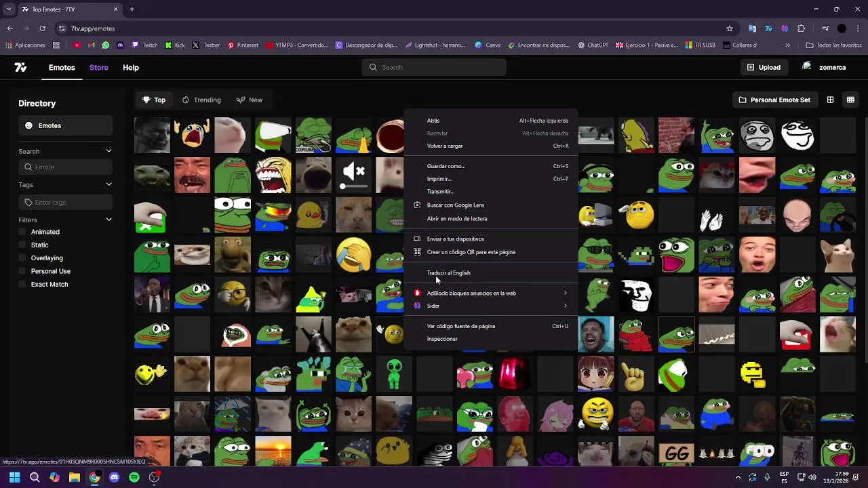Click the 7TV logo in header

[x=20, y=67]
